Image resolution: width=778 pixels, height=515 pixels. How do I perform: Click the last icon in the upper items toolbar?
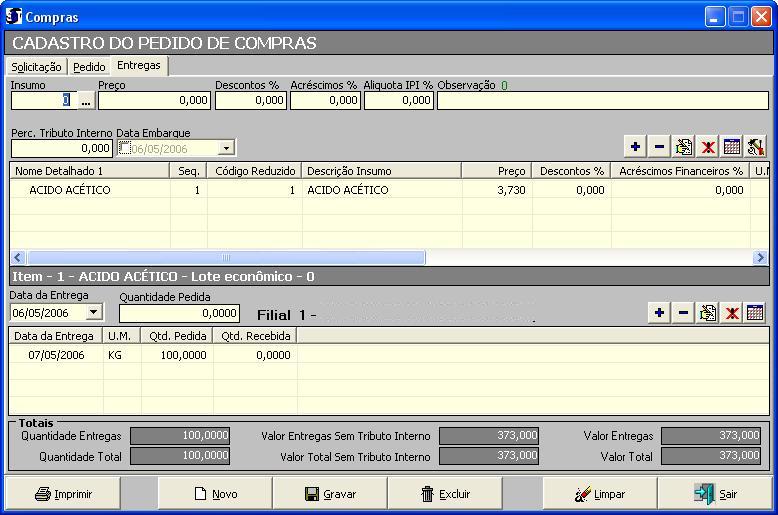tap(756, 147)
